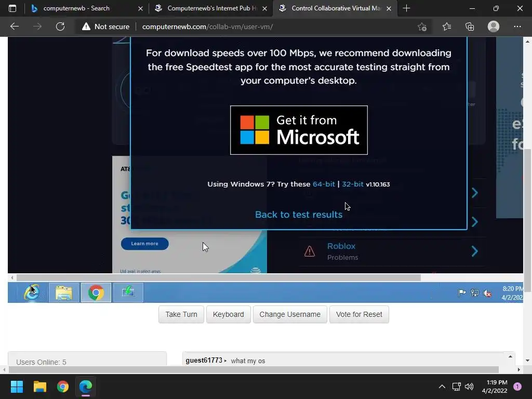Open Internet Explorer in VM taskbar
The height and width of the screenshot is (399, 532).
pyautogui.click(x=32, y=292)
